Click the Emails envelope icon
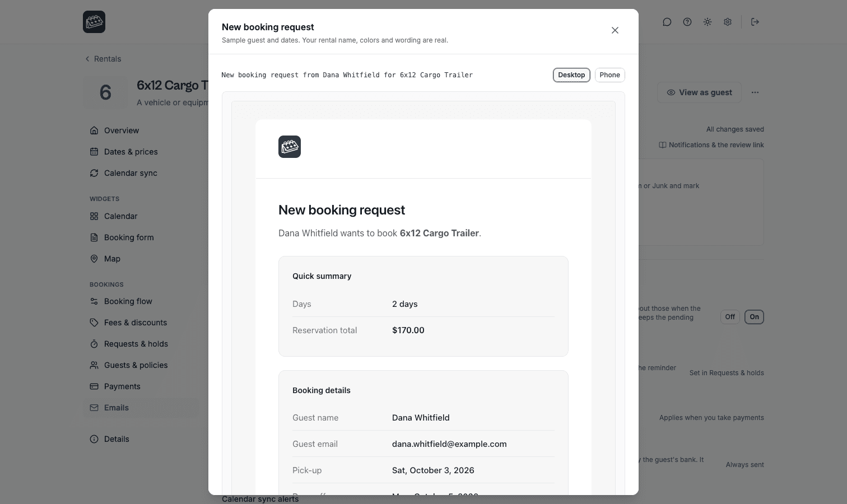This screenshot has width=847, height=504. 94,408
